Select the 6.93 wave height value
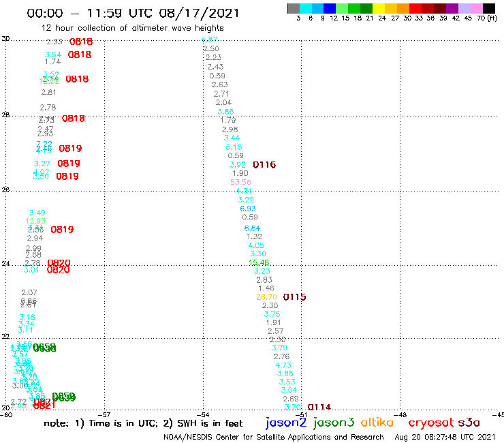The width and height of the screenshot is (504, 443). 248,209
